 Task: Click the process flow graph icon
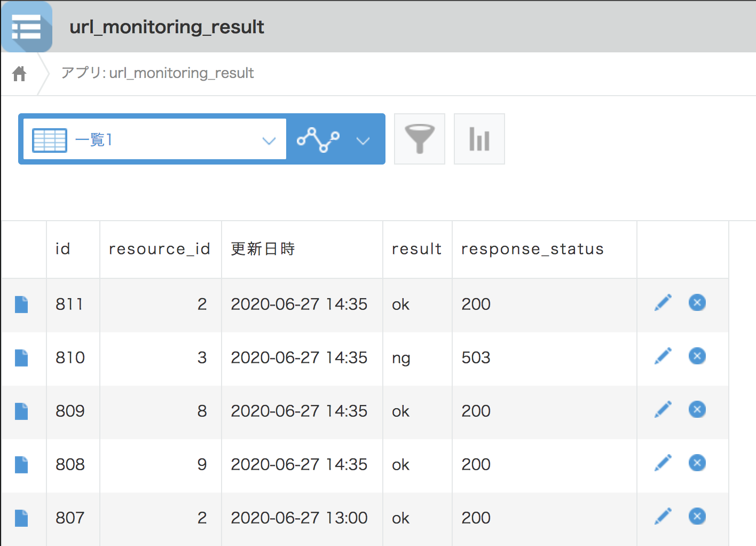(x=318, y=140)
